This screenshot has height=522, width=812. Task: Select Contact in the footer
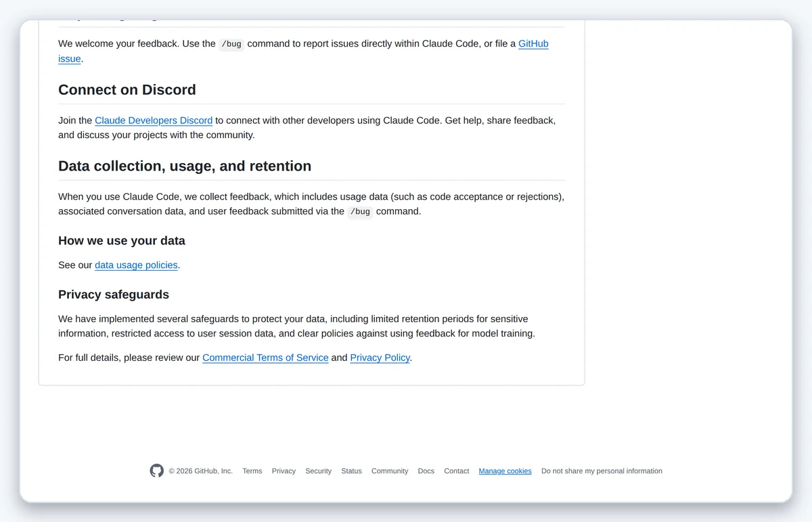point(457,471)
